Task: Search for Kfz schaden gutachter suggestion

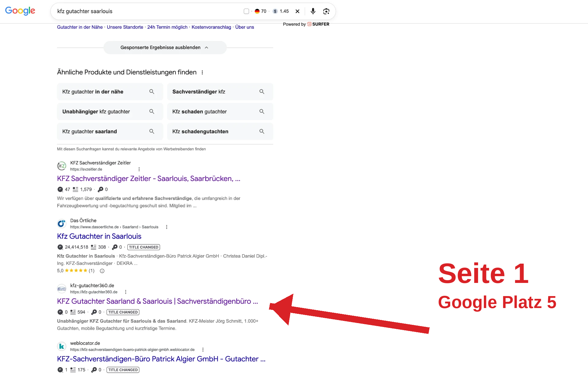Action: [x=220, y=111]
